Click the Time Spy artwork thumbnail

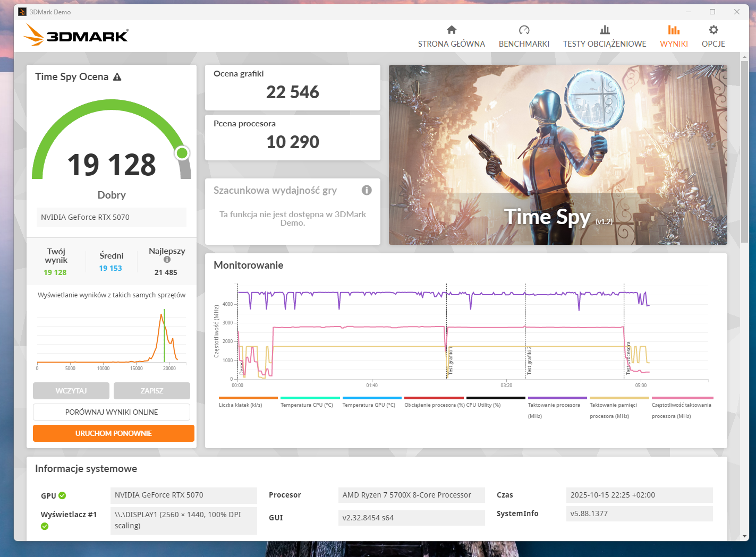coord(558,155)
